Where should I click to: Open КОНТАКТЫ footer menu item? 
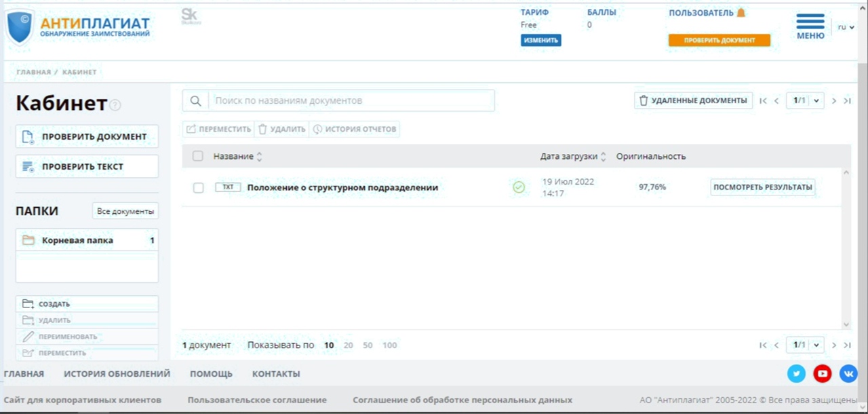pos(276,374)
